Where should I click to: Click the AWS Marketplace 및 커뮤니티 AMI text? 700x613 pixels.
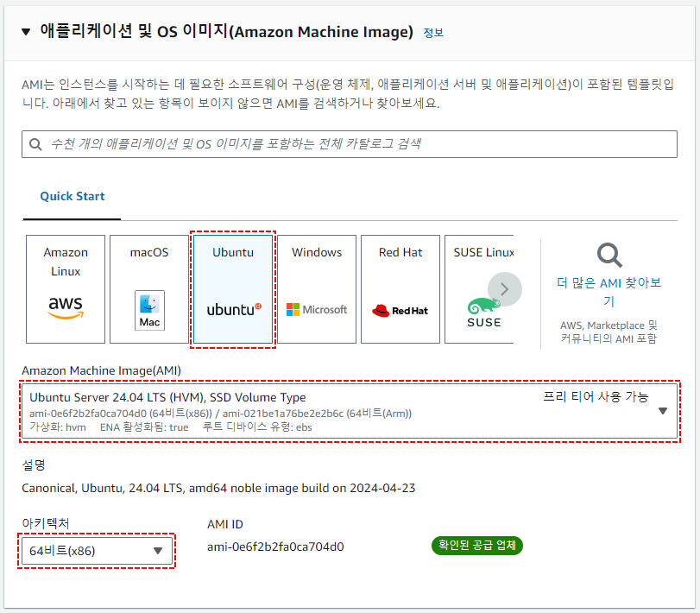[609, 332]
